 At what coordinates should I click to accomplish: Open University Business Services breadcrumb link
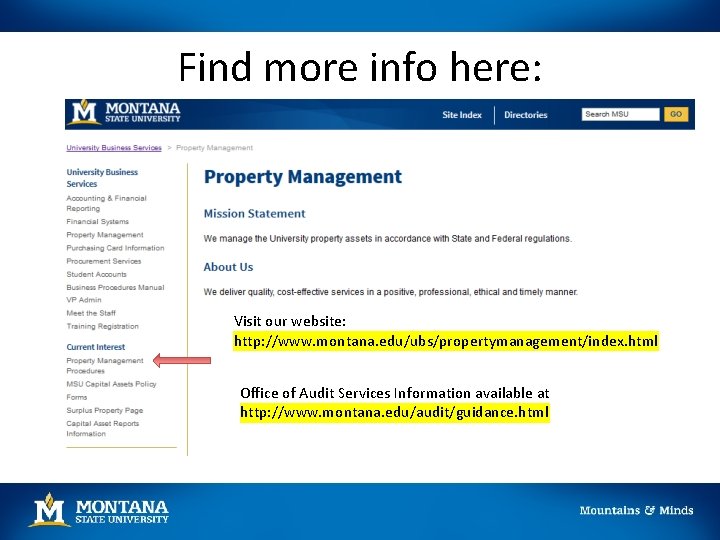click(x=114, y=148)
